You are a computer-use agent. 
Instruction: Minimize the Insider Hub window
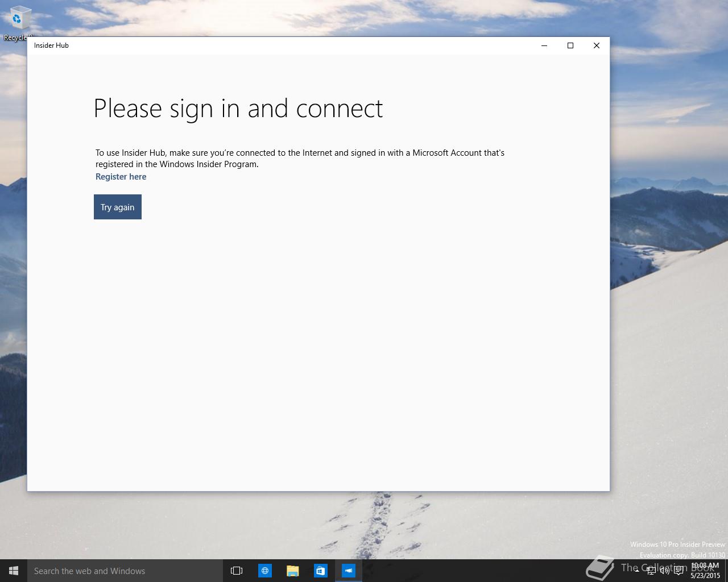pyautogui.click(x=544, y=45)
